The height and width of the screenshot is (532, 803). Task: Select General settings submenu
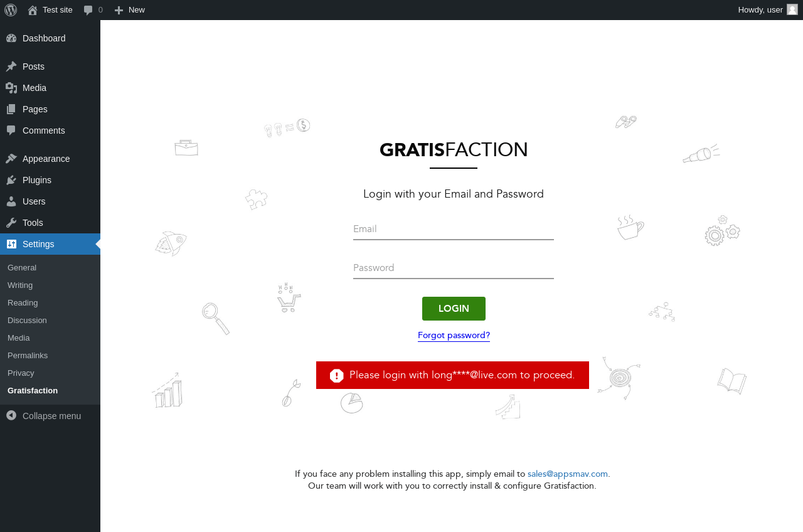pyautogui.click(x=50, y=268)
